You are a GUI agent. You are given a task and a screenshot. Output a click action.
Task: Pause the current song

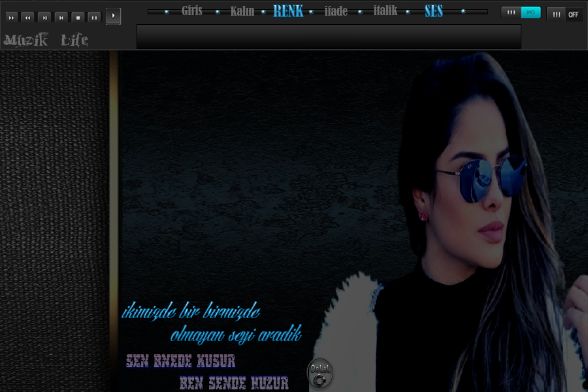coord(95,17)
